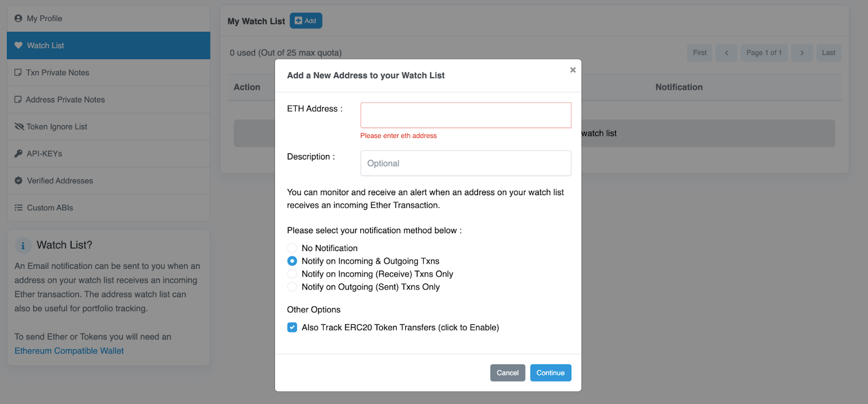Focus the ETH Address input field

(x=465, y=116)
